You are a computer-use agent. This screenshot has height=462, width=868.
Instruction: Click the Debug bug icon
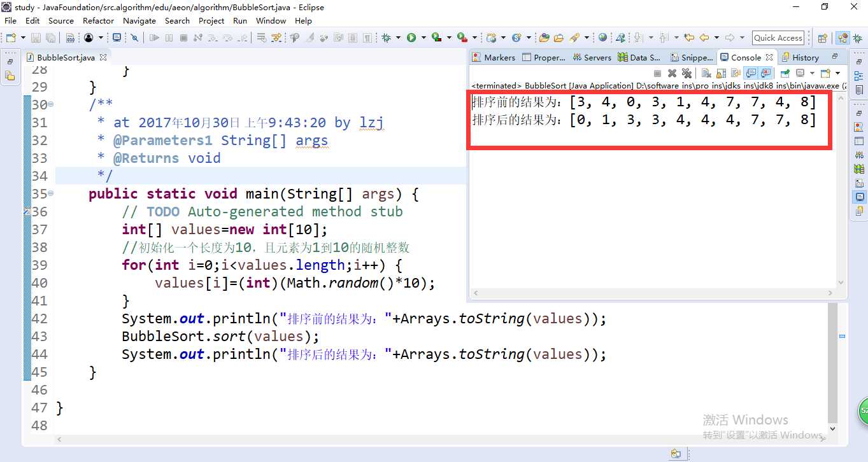tap(386, 38)
